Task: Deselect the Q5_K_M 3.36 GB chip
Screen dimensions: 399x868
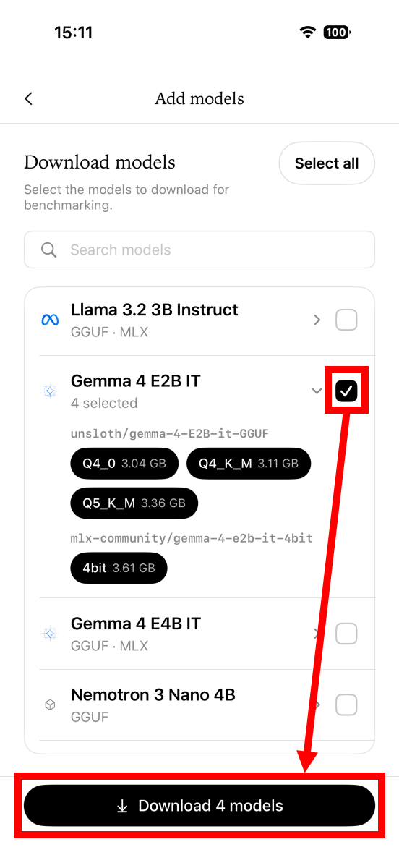Action: point(134,503)
